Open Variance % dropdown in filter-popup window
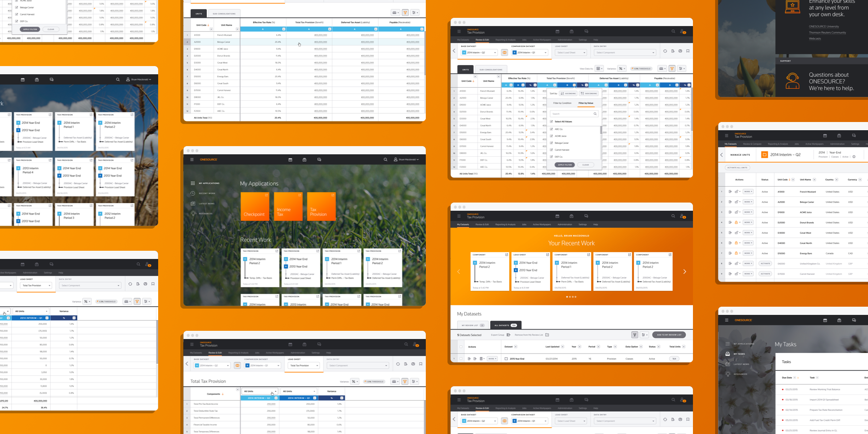868x434 pixels. 622,68
